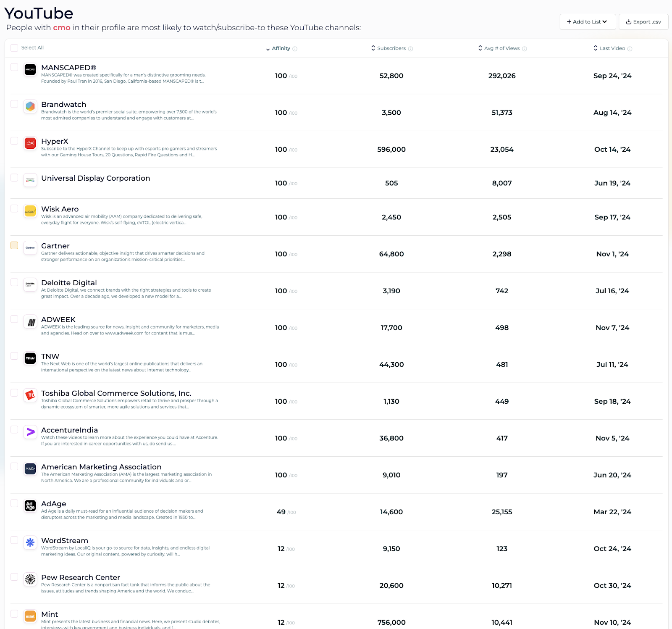Click the Deloitte Digital logo icon
Screen dimensions: 672x629
pyautogui.click(x=30, y=285)
